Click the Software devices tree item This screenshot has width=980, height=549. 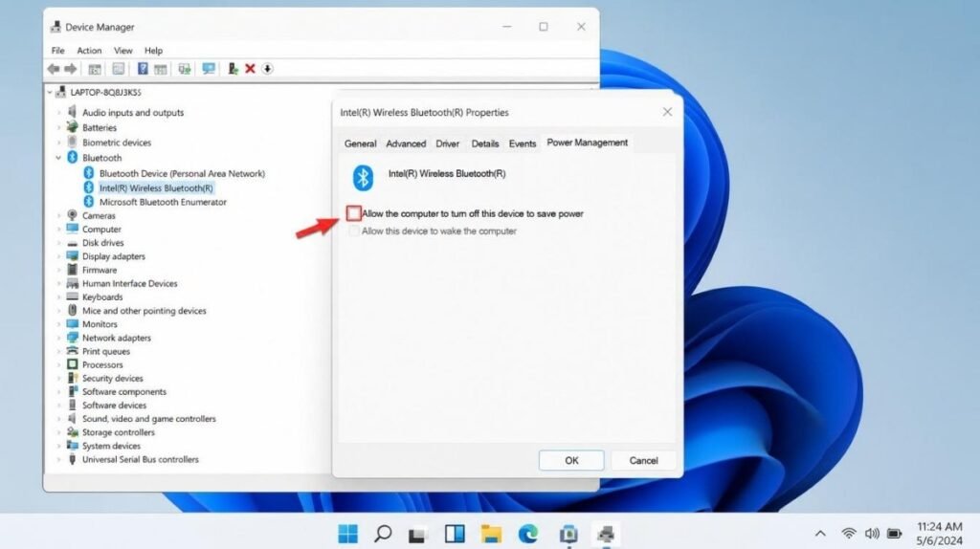pyautogui.click(x=114, y=406)
